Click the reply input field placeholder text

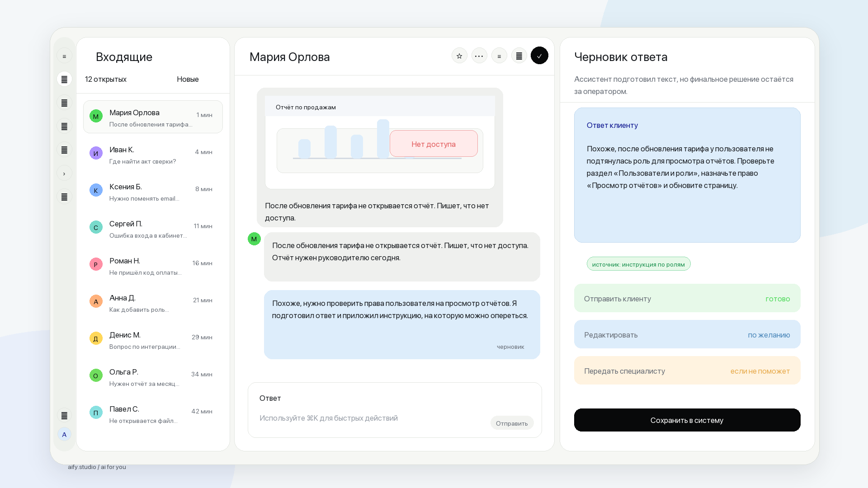coord(329,418)
